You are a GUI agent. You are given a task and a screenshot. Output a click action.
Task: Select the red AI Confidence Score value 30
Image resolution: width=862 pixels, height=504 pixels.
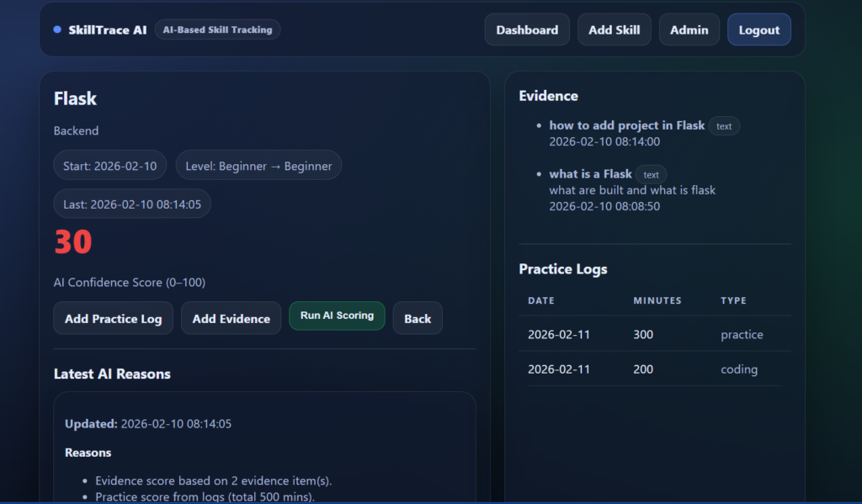coord(72,242)
